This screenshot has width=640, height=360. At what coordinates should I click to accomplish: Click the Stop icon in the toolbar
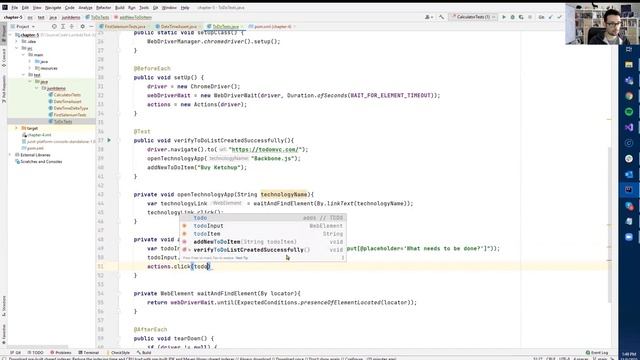(530, 17)
